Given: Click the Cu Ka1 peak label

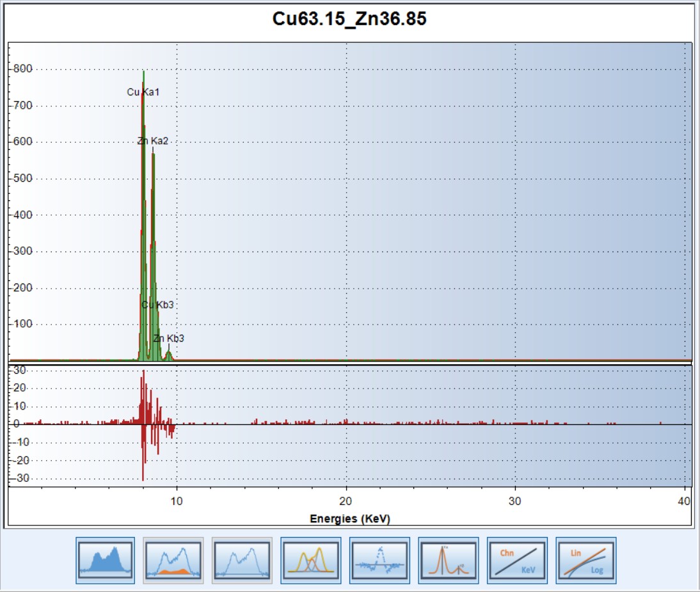Looking at the screenshot, I should 143,92.
